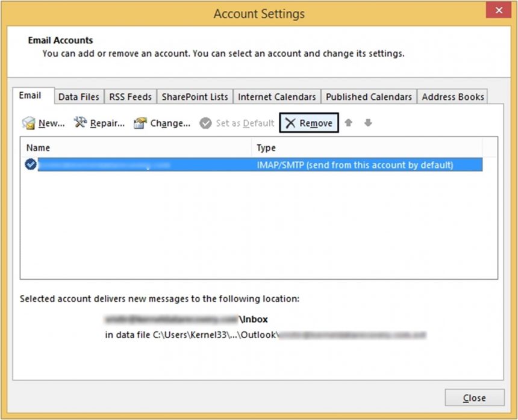
Task: Switch to the Data Files tab
Action: click(79, 96)
